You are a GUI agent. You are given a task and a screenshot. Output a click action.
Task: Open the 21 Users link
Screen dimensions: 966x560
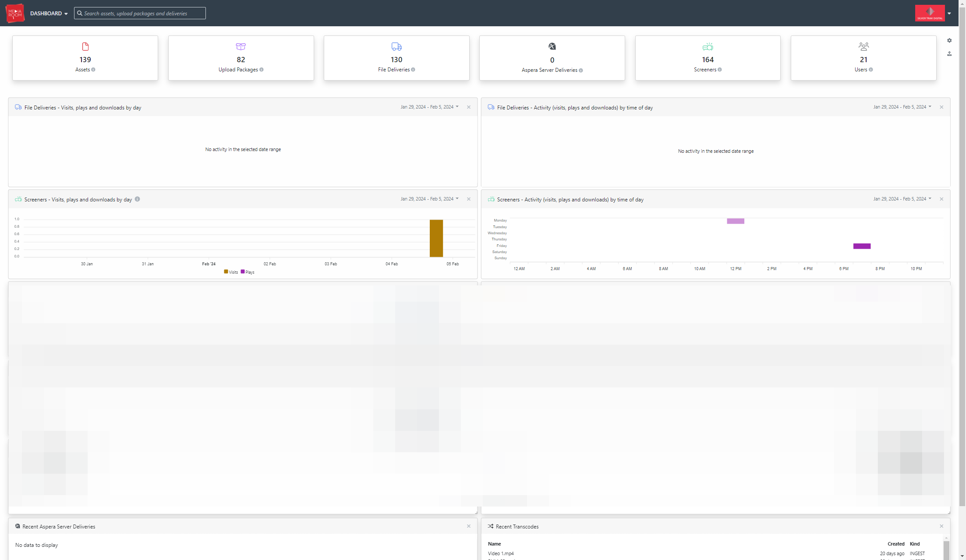point(863,60)
